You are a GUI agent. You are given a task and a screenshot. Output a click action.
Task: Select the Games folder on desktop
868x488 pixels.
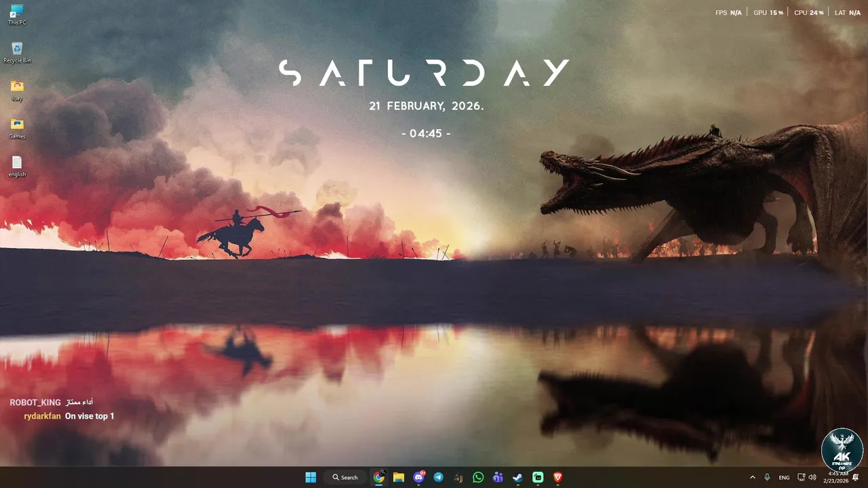click(x=17, y=128)
